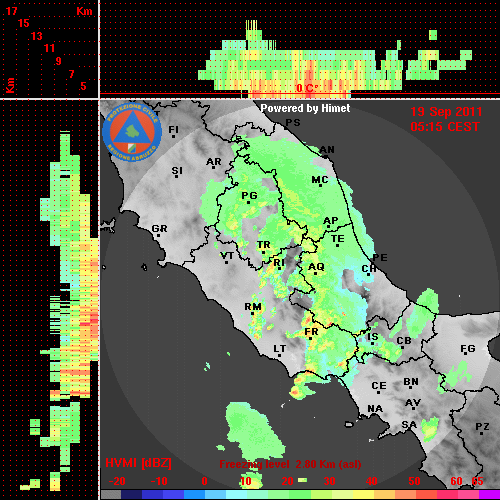The width and height of the screenshot is (500, 500).
Task: Click the BN city label on map
Action: [x=411, y=382]
